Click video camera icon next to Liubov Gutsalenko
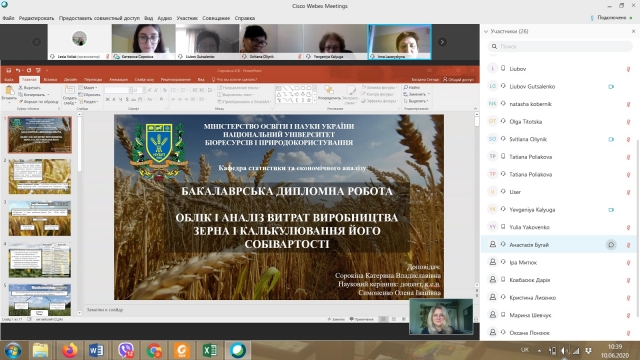The image size is (640, 360). point(611,87)
